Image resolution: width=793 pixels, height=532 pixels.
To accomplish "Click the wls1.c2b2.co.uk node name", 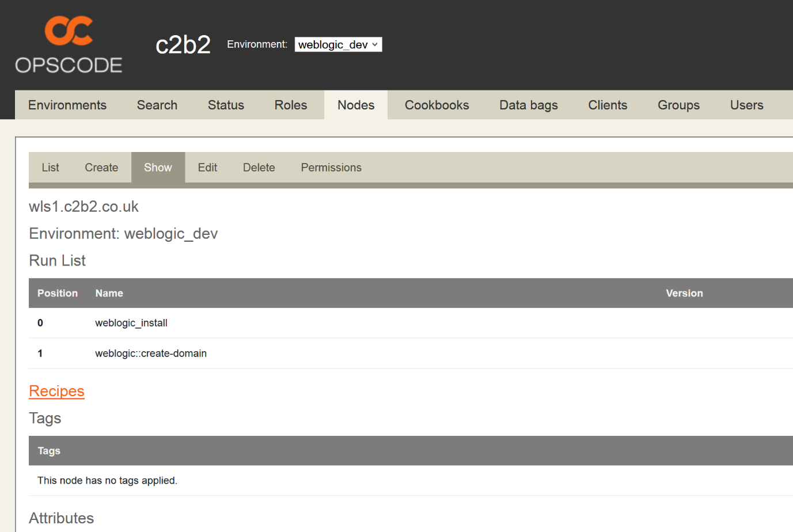I will [84, 206].
